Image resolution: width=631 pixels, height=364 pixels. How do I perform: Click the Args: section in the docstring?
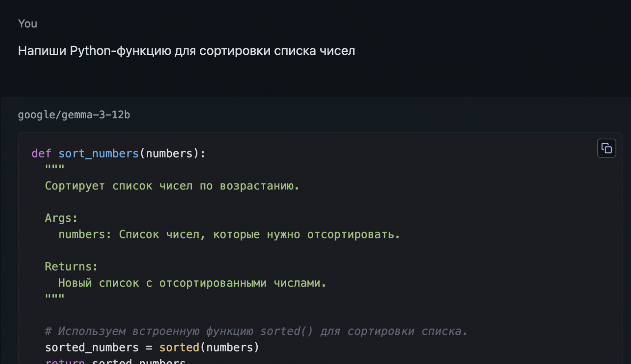pyautogui.click(x=61, y=217)
